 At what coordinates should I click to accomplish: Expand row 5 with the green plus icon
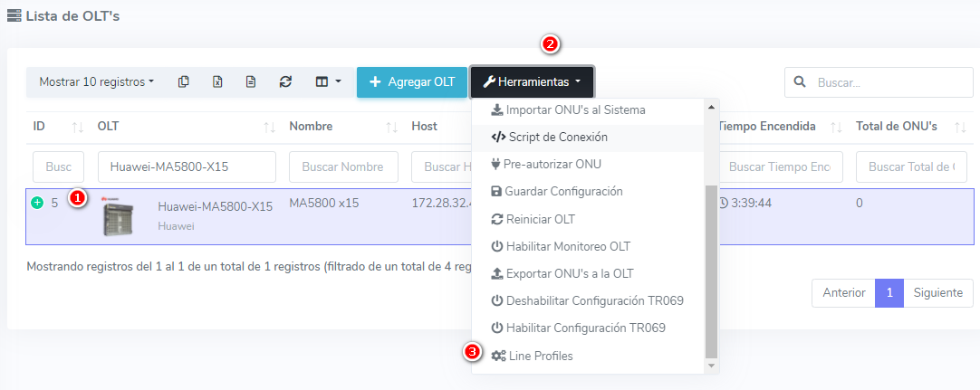point(37,203)
